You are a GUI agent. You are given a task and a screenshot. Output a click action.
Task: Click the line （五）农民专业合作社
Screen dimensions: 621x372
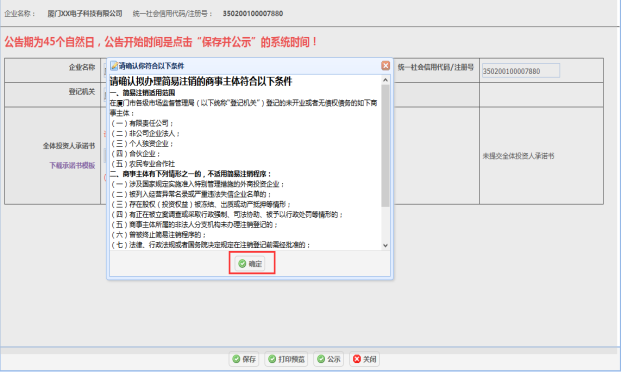143,164
